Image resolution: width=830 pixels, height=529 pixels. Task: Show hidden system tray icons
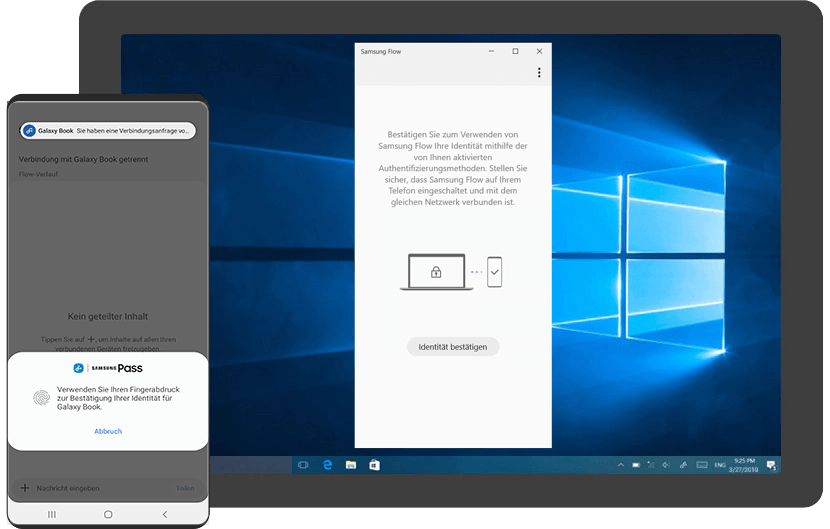click(620, 465)
